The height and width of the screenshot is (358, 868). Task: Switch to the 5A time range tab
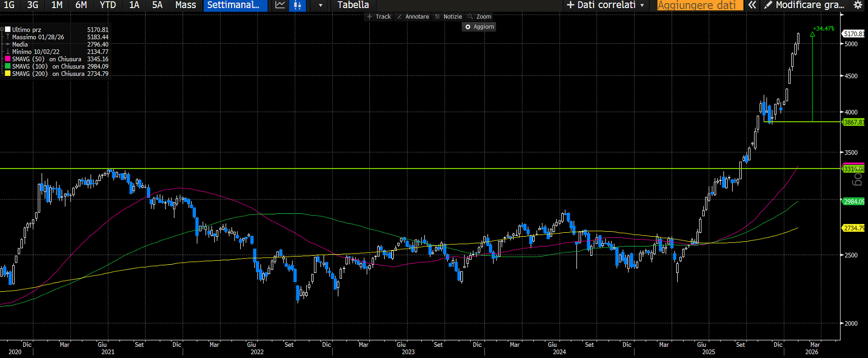pos(157,5)
